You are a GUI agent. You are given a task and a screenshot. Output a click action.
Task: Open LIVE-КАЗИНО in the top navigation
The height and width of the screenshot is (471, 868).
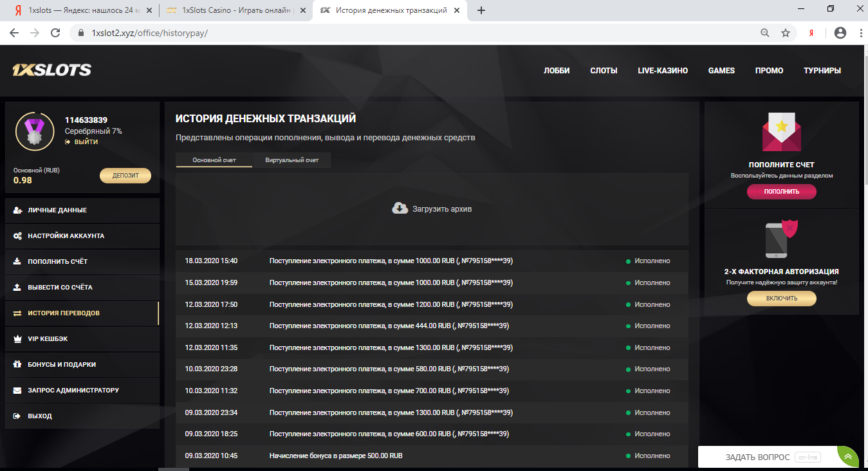click(x=663, y=71)
